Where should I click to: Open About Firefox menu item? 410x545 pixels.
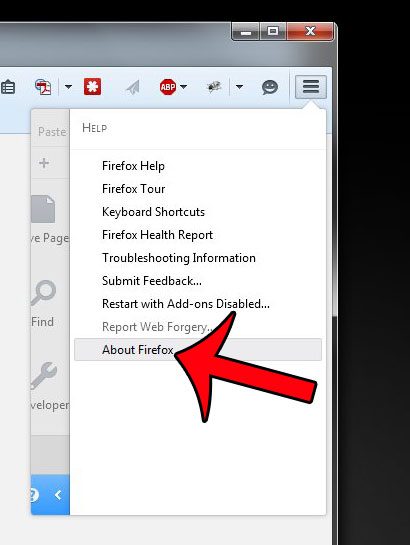[198, 350]
